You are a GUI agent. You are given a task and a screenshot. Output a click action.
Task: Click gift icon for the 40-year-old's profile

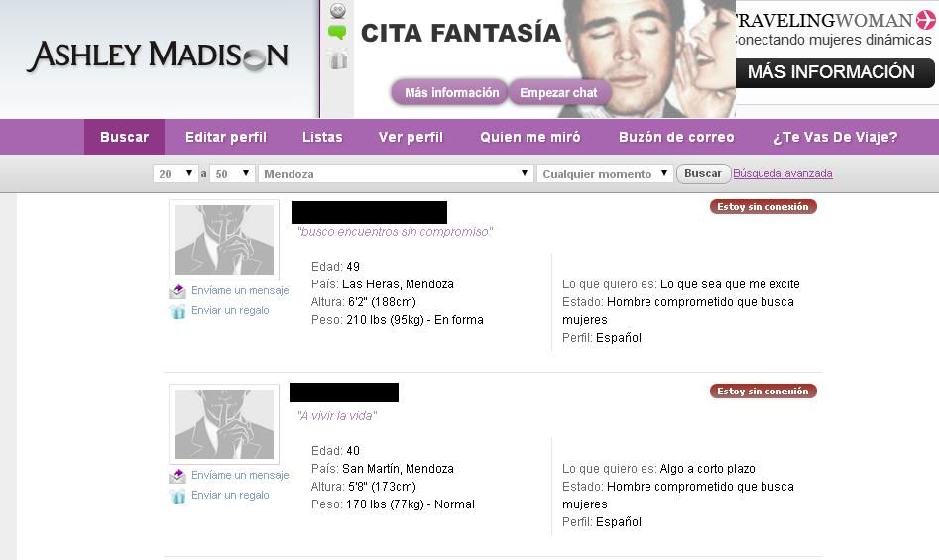[177, 496]
